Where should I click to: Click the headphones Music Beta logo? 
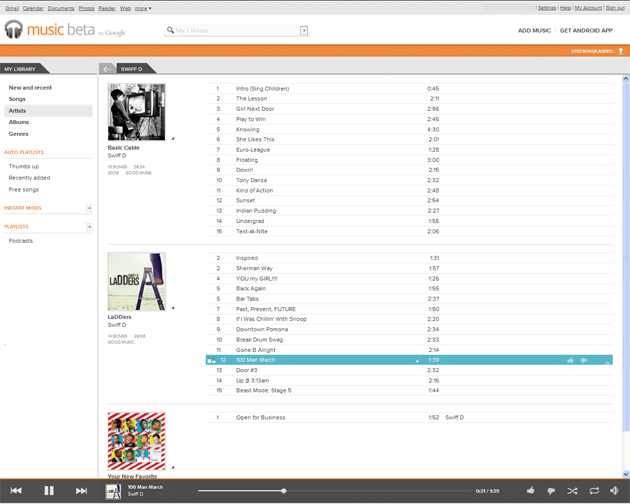[x=14, y=29]
